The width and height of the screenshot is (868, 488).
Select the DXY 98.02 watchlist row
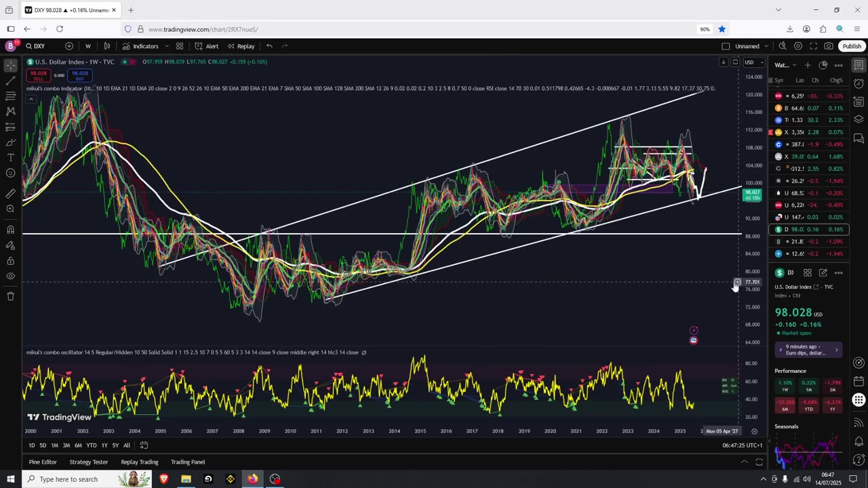tap(809, 229)
